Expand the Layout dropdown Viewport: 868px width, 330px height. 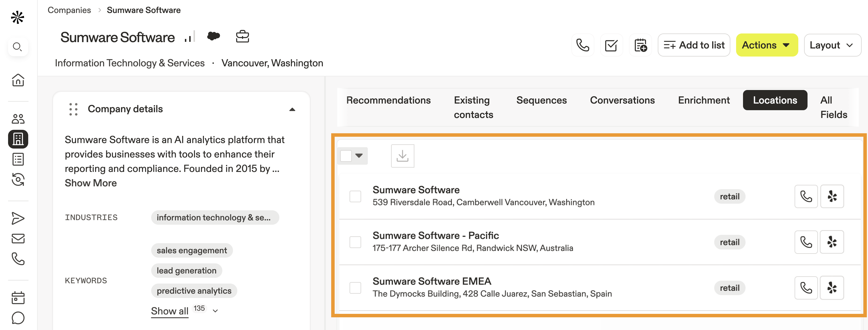click(x=832, y=45)
